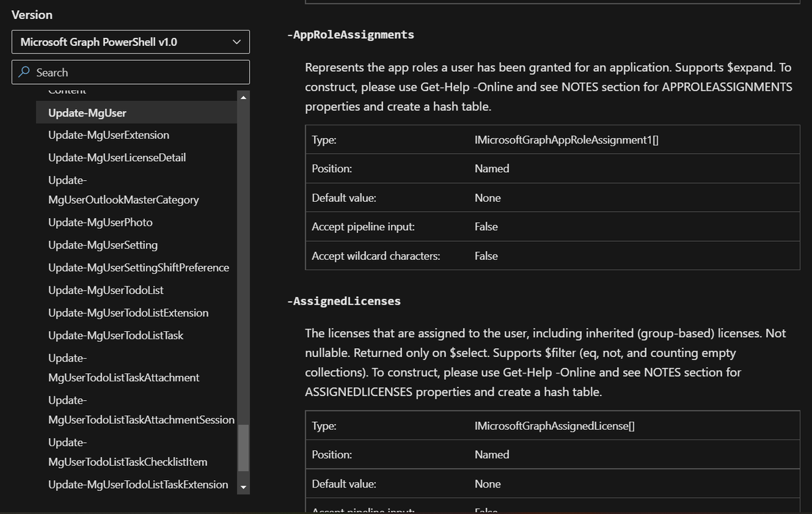Open Update-MgUserSettingShiftPreference link

[139, 267]
